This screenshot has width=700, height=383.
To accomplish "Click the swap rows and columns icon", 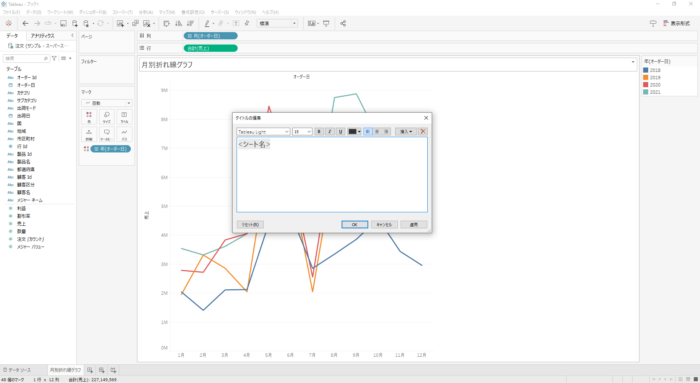I will pyautogui.click(x=166, y=24).
